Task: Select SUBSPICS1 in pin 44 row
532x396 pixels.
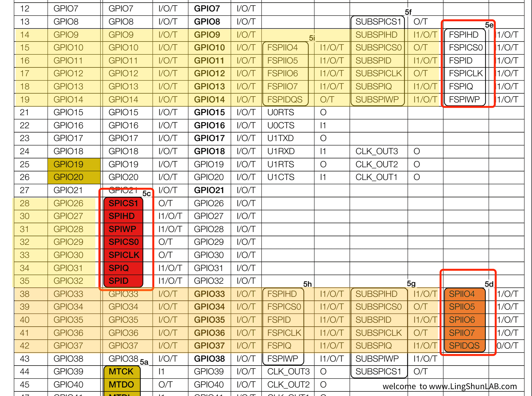Action: click(x=378, y=372)
